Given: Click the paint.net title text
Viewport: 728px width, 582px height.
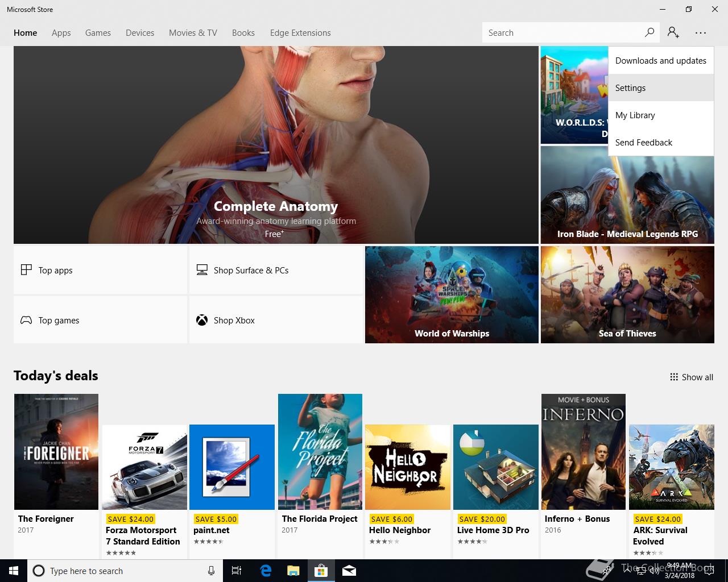Looking at the screenshot, I should tap(212, 530).
